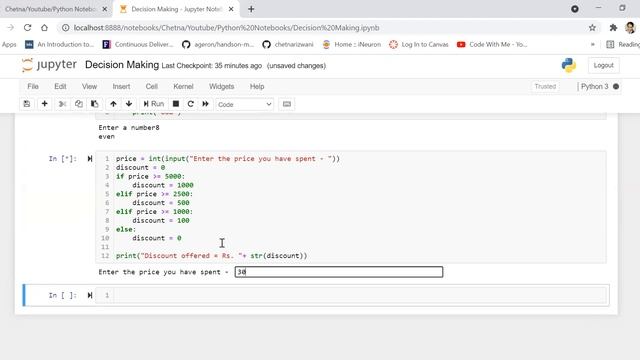
Task: Click the 'even' output text
Action: [107, 137]
